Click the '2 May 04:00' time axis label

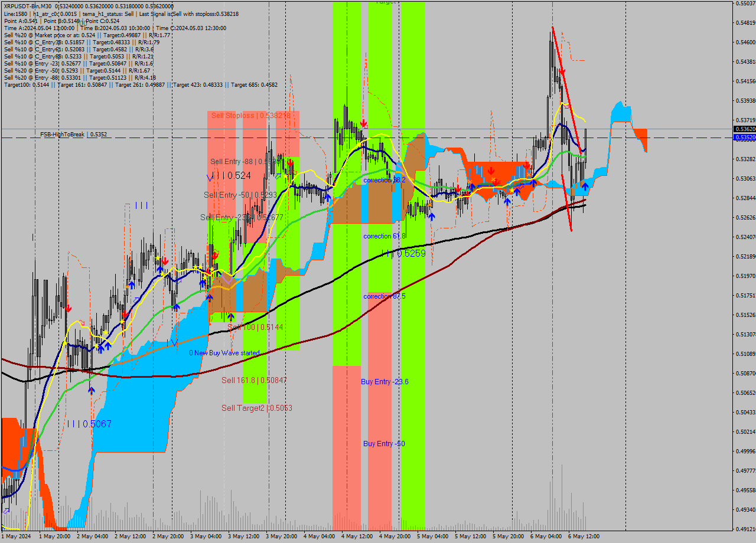tap(93, 537)
